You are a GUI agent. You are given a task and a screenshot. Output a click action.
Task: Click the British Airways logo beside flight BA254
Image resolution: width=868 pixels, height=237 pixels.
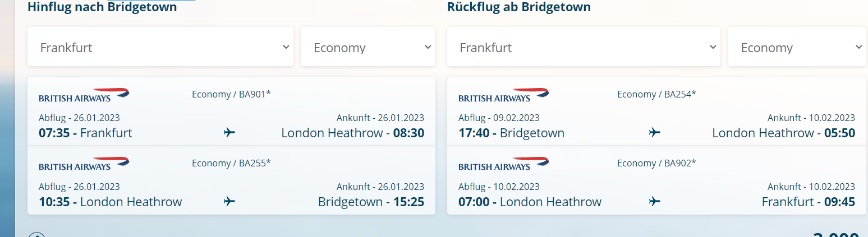tap(503, 95)
